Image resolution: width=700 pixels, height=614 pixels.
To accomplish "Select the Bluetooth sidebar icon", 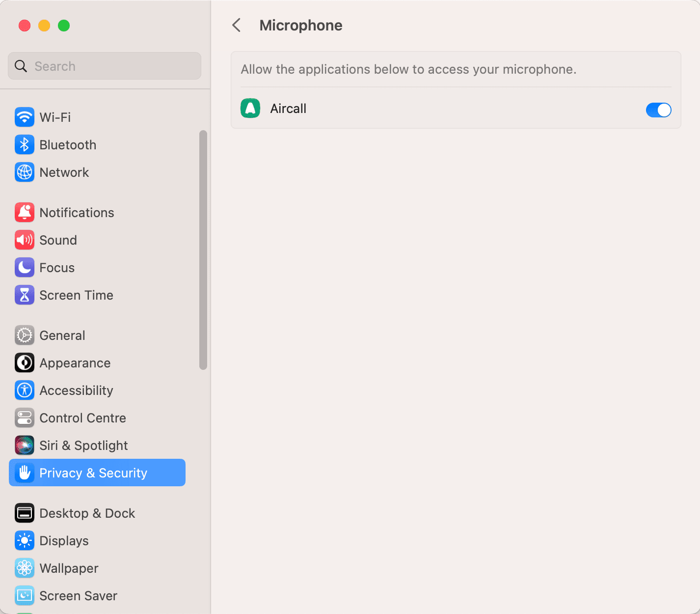I will coord(24,144).
